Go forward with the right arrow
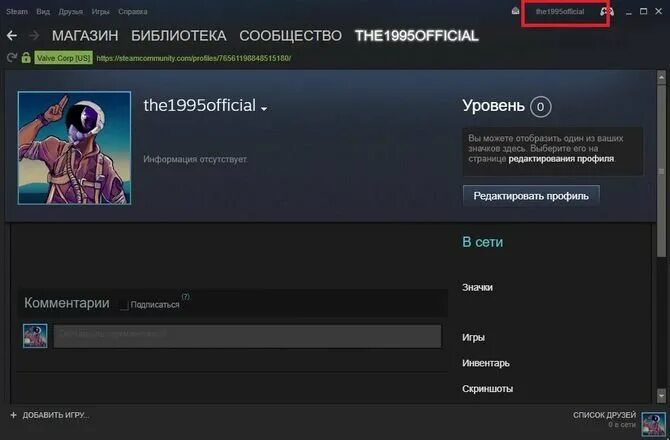The width and height of the screenshot is (670, 440). click(34, 35)
